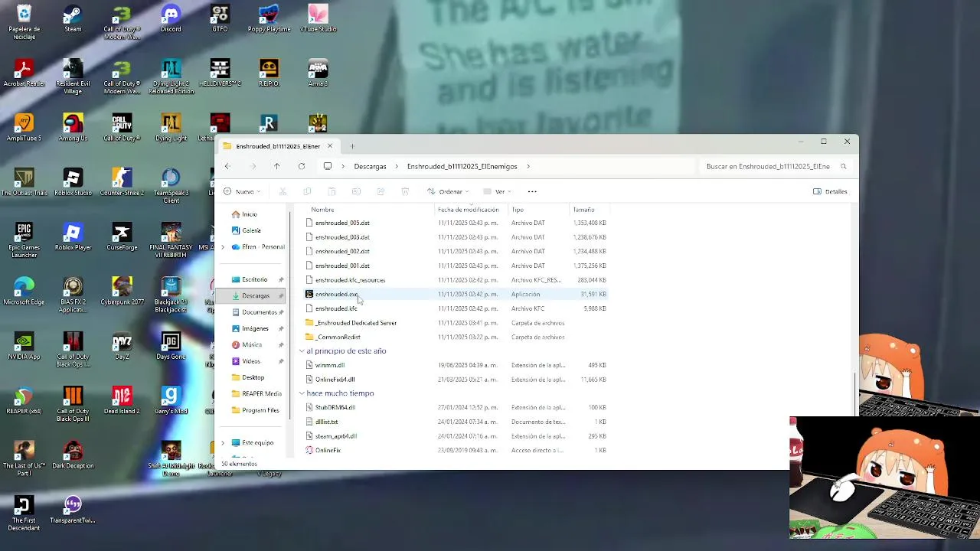Viewport: 980px width, 551px height.
Task: Select file OnlineFix64.dll
Action: [335, 380]
